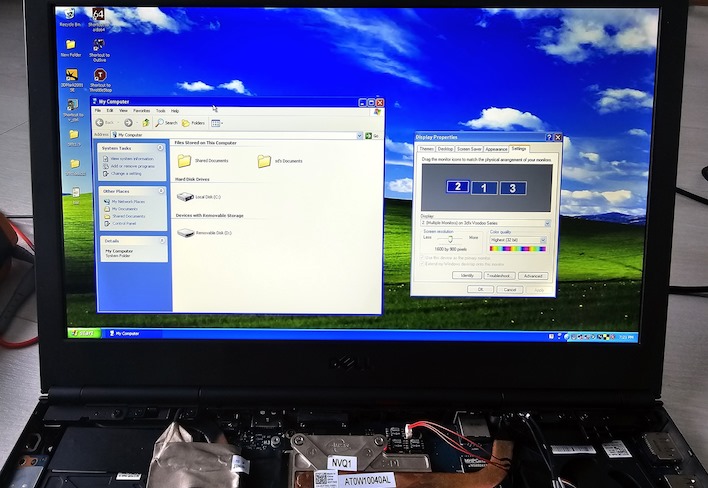Click the Screen resolution slider handle
Screen dimensions: 708x488
click(450, 239)
